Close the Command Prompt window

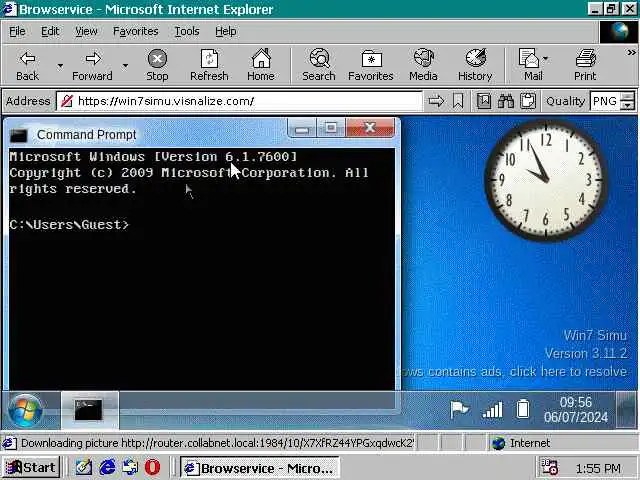[370, 129]
